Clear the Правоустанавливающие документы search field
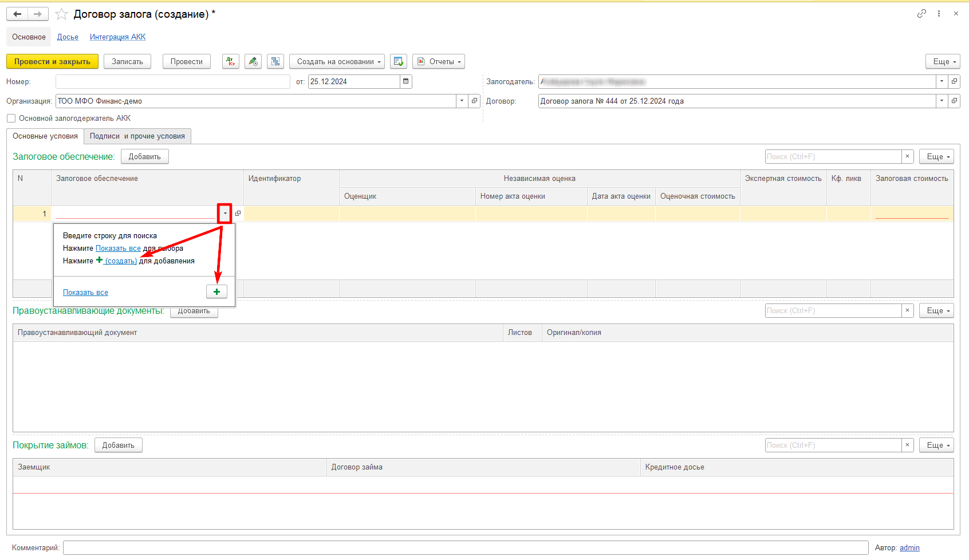Image resolution: width=969 pixels, height=560 pixels. tap(907, 310)
